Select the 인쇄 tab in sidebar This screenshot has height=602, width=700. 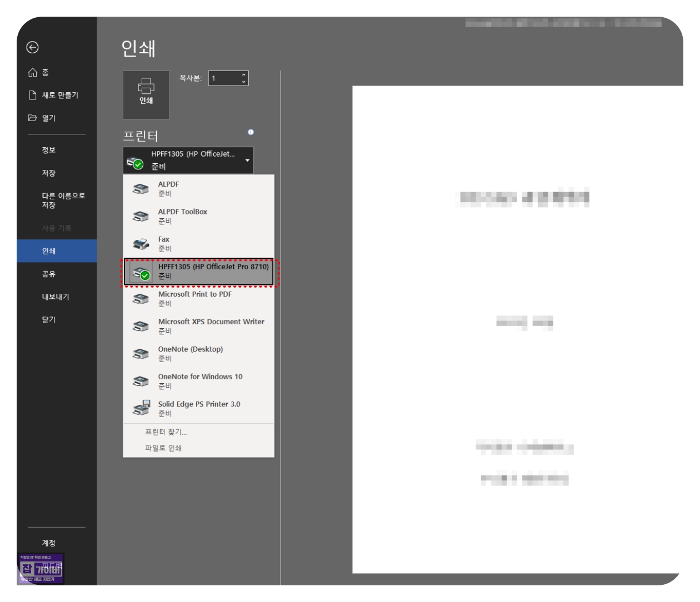pos(57,251)
